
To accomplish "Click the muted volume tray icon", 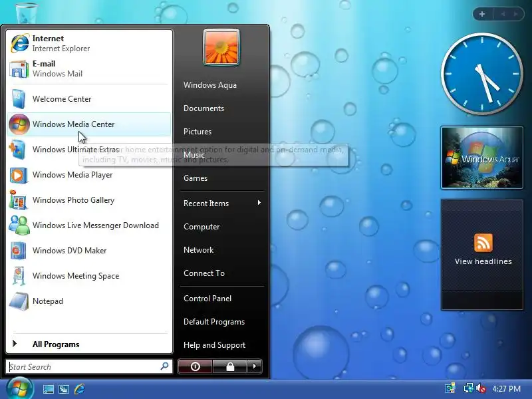I will (481, 388).
